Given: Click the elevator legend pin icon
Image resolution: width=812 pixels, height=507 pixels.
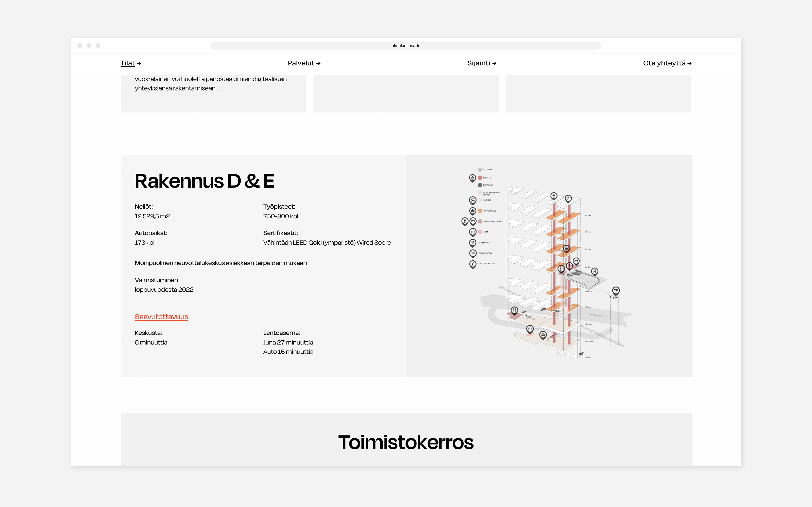Looking at the screenshot, I should coord(472,178).
